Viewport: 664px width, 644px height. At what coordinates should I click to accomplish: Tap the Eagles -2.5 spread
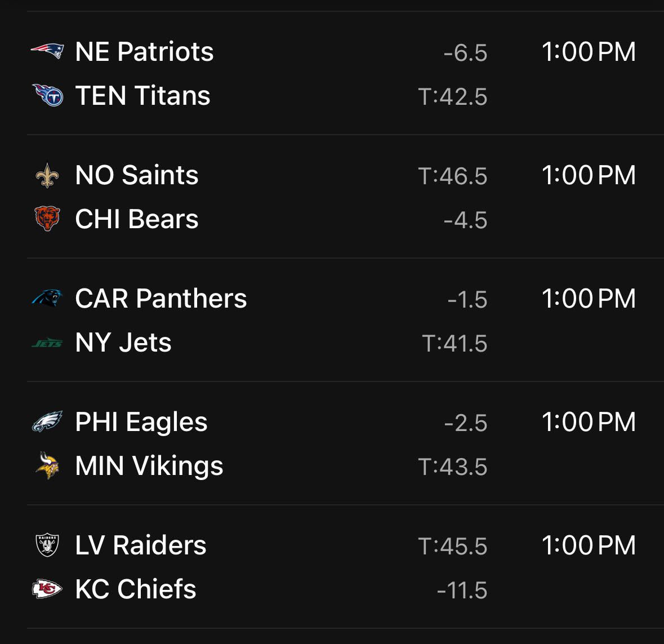pyautogui.click(x=465, y=423)
